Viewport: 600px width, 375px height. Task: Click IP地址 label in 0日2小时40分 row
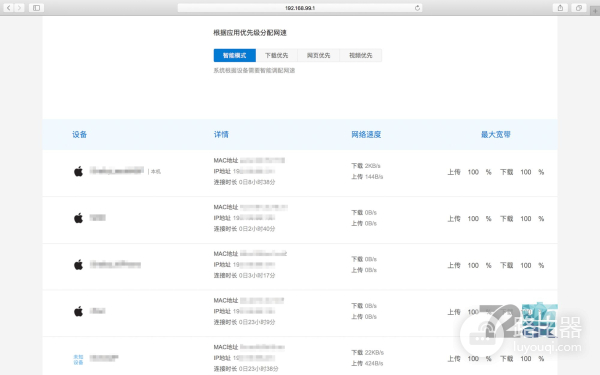tap(222, 218)
